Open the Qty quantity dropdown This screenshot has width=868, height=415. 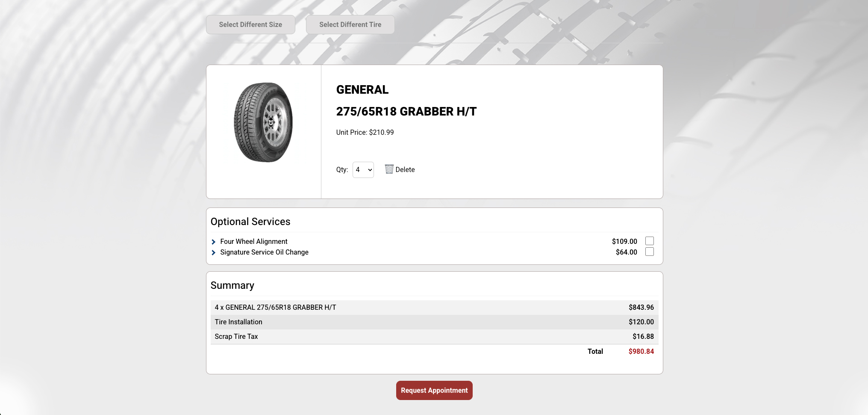point(363,170)
